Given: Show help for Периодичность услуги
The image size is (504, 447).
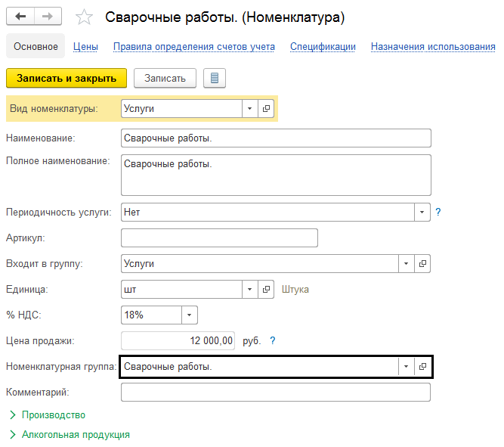Looking at the screenshot, I should [438, 213].
